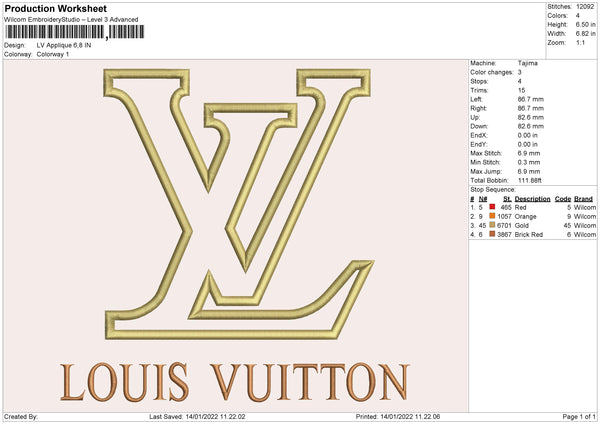The image size is (600, 424).
Task: Click the gold color swatch in stop 3
Action: [492, 225]
